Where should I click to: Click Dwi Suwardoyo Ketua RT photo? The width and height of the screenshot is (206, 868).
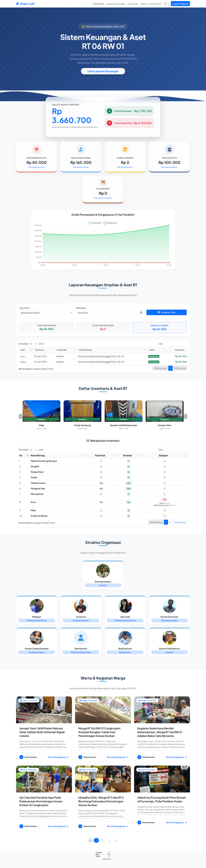(103, 571)
